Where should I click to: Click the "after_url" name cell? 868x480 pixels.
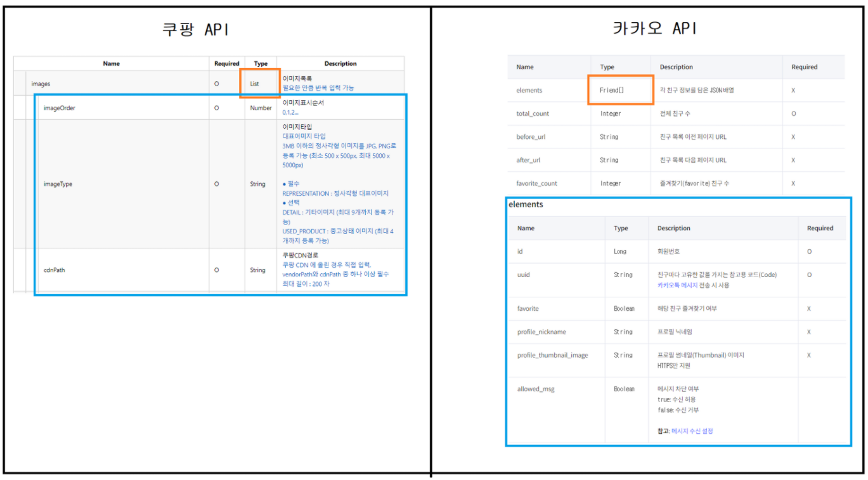(x=529, y=160)
